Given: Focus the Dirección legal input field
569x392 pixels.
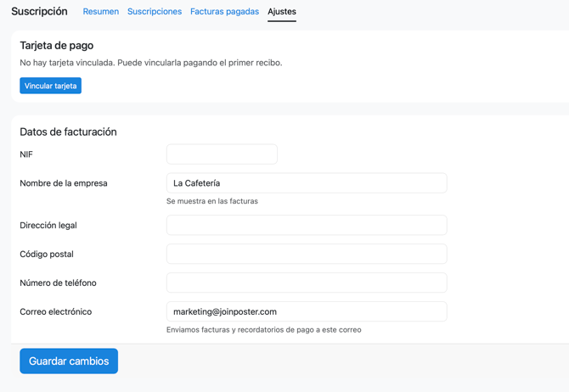Looking at the screenshot, I should point(307,225).
